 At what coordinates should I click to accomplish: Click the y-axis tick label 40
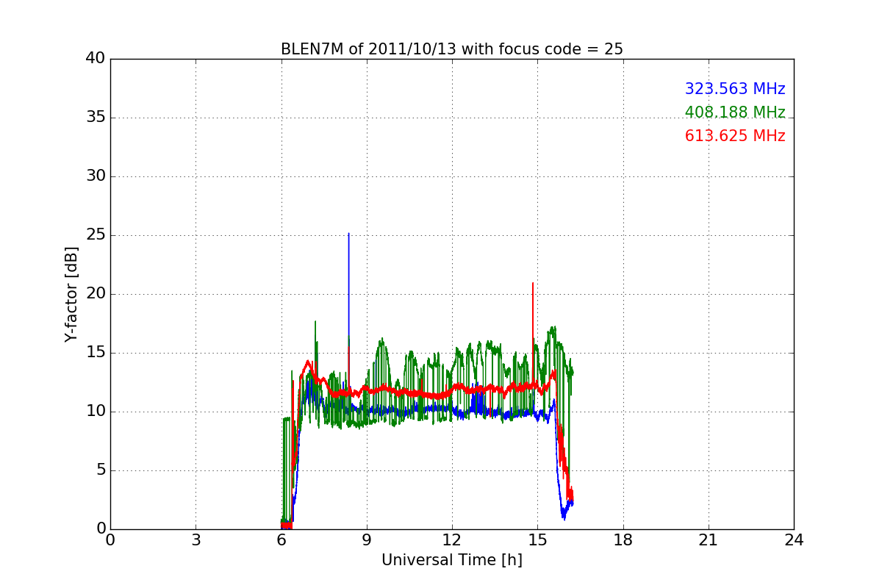[96, 59]
